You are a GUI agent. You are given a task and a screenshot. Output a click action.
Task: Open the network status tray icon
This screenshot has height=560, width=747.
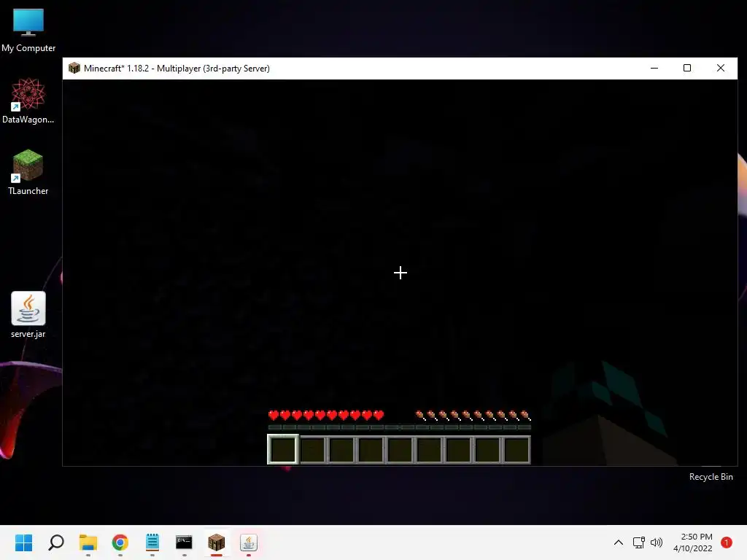(x=639, y=542)
